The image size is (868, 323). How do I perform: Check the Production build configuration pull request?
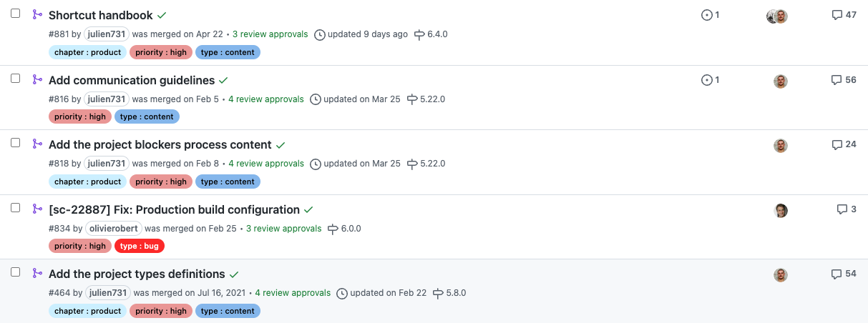15,207
